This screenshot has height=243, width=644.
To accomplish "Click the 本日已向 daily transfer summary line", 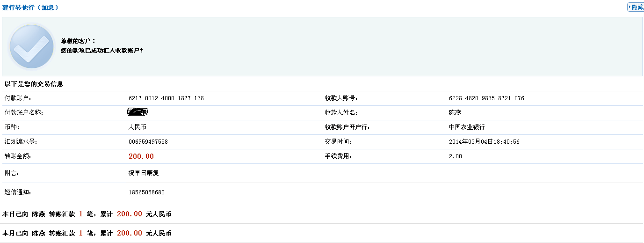I will tap(87, 214).
